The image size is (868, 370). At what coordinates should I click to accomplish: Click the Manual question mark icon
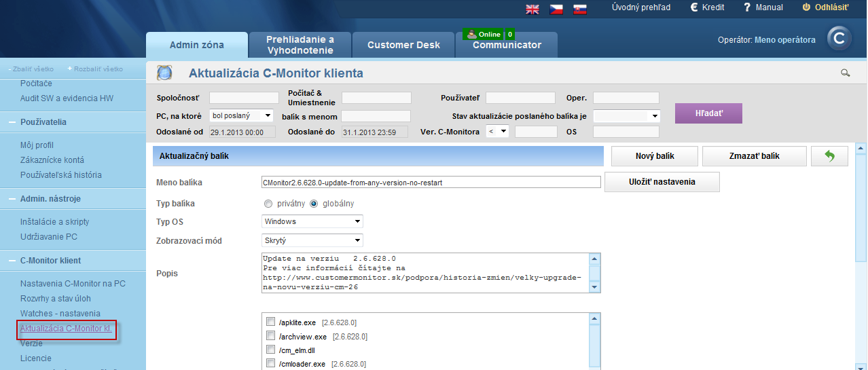click(747, 7)
